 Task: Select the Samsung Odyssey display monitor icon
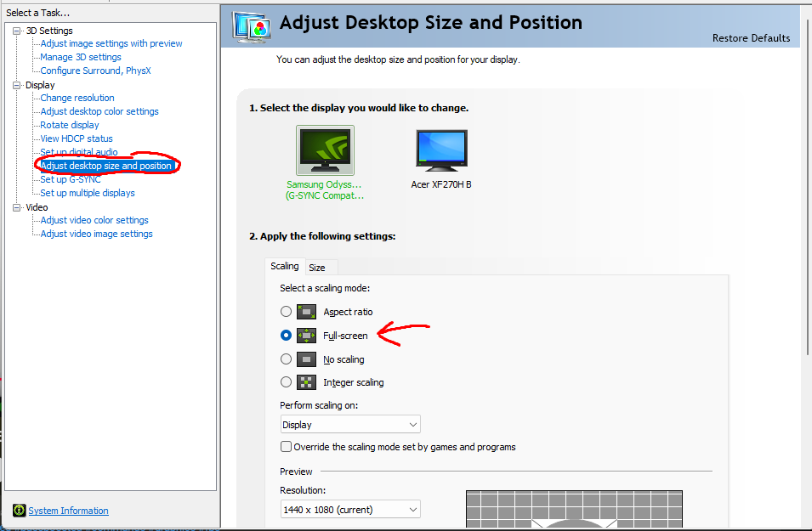[325, 150]
